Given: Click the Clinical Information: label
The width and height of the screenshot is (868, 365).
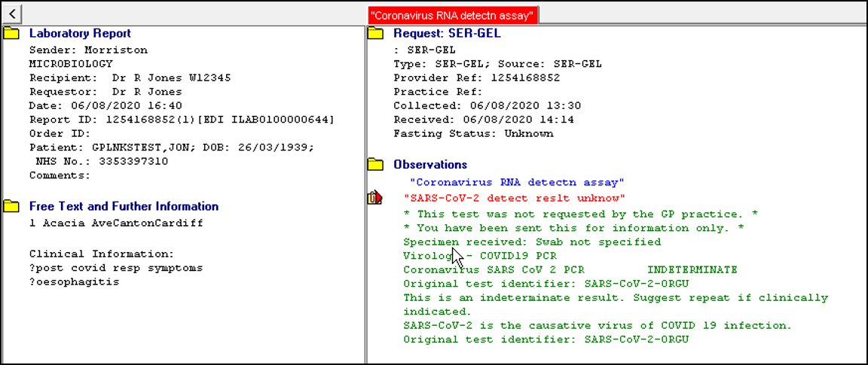Looking at the screenshot, I should 101,254.
